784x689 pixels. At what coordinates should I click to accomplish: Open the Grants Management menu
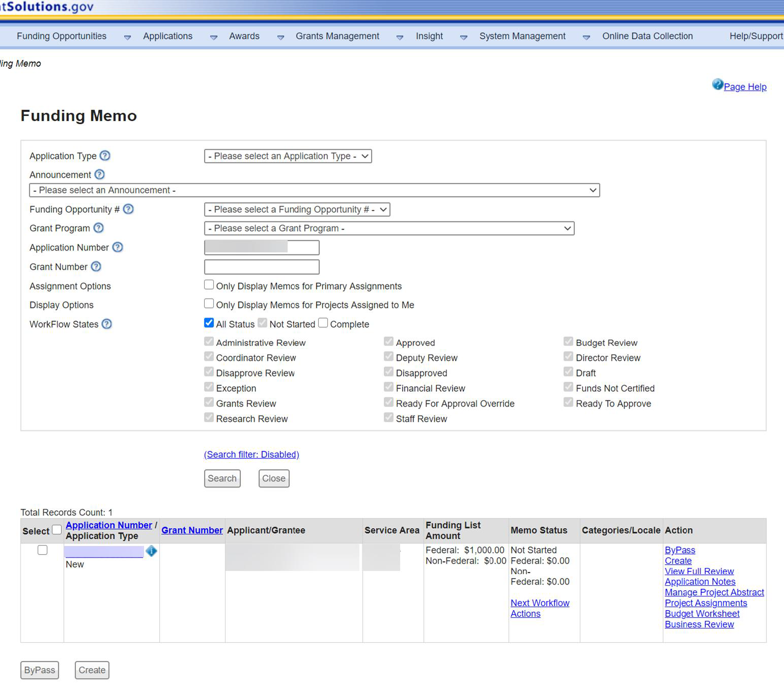coord(338,36)
